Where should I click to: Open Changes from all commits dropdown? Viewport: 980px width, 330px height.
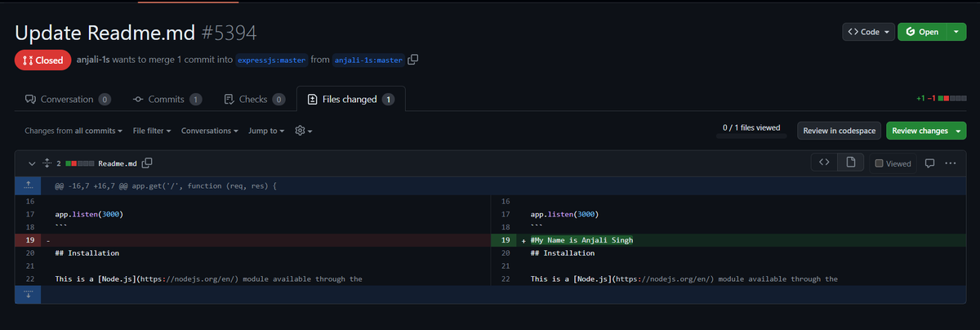click(73, 131)
